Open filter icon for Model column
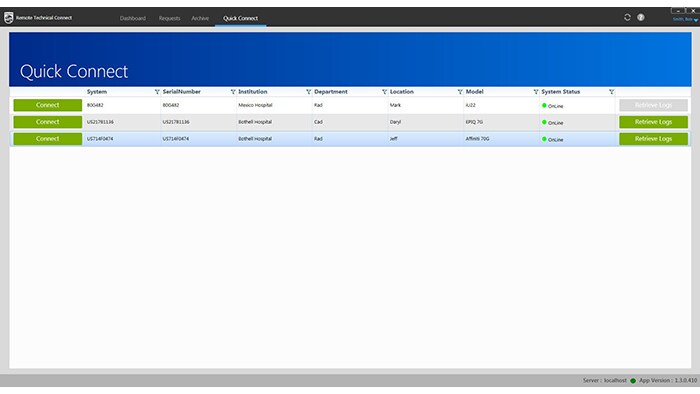Image resolution: width=700 pixels, height=394 pixels. click(536, 92)
